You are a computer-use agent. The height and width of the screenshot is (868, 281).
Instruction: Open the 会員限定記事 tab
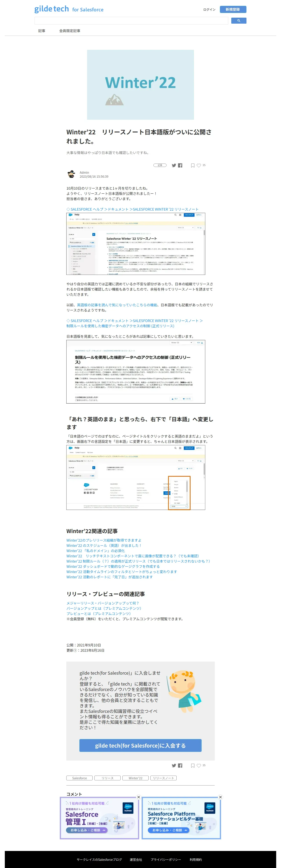click(x=70, y=31)
